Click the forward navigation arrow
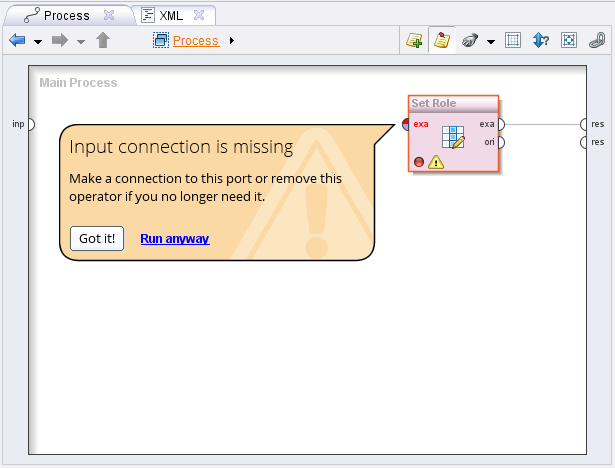The width and height of the screenshot is (615, 468). click(x=59, y=41)
